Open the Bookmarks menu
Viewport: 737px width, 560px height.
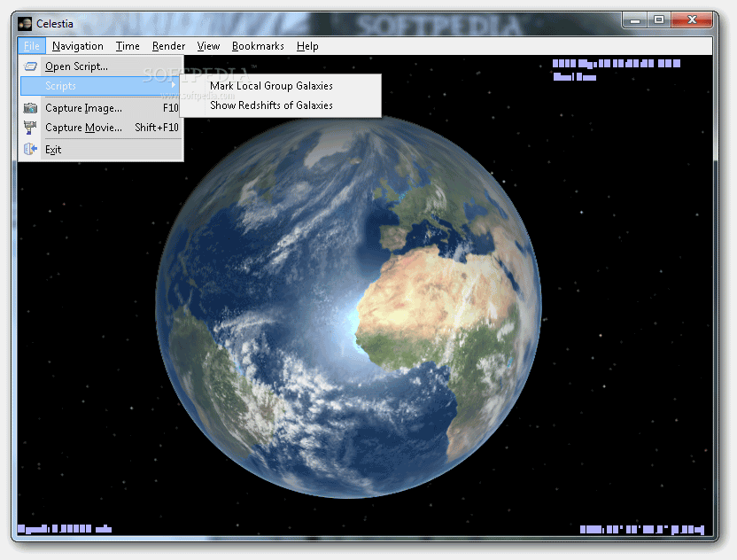click(258, 46)
